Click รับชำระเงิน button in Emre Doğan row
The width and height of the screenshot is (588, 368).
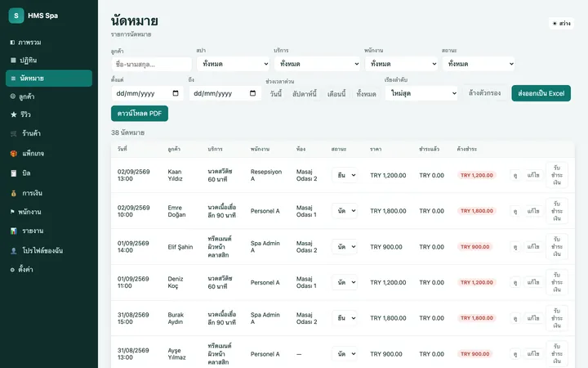tap(557, 211)
